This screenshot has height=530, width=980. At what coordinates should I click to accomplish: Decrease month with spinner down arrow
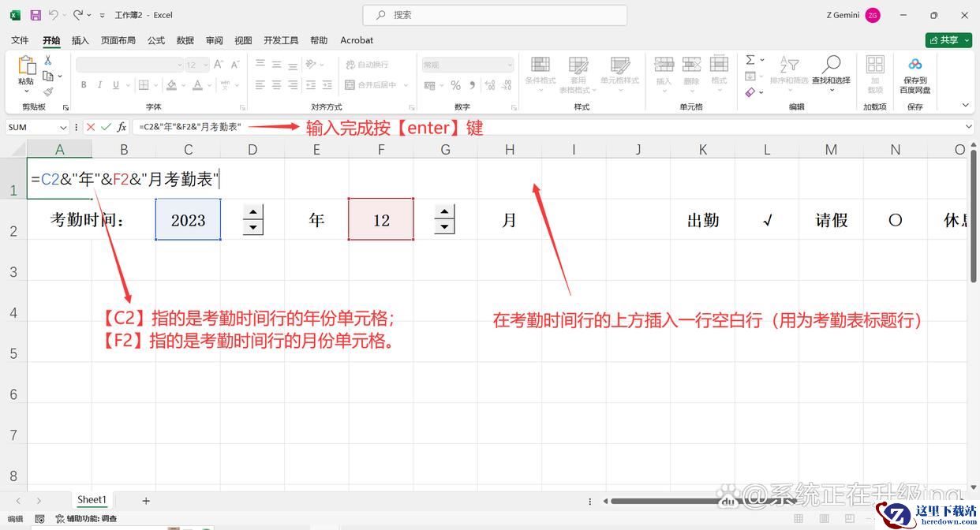pos(444,227)
